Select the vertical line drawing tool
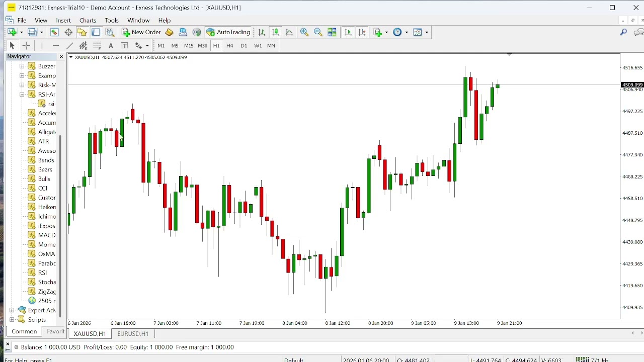The width and height of the screenshot is (644, 362). click(42, 46)
